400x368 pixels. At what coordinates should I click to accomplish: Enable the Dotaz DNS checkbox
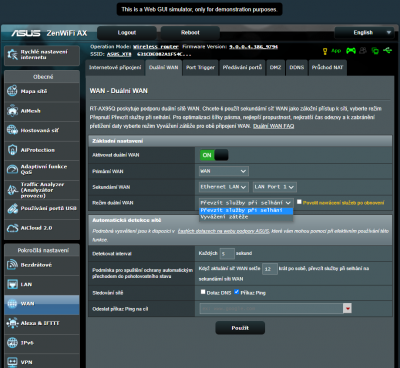pyautogui.click(x=203, y=292)
